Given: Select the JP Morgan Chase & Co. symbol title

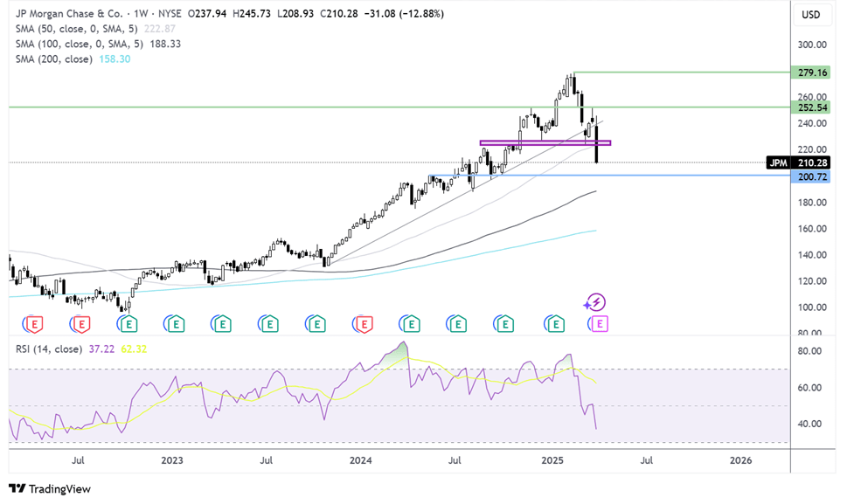Looking at the screenshot, I should tap(69, 13).
